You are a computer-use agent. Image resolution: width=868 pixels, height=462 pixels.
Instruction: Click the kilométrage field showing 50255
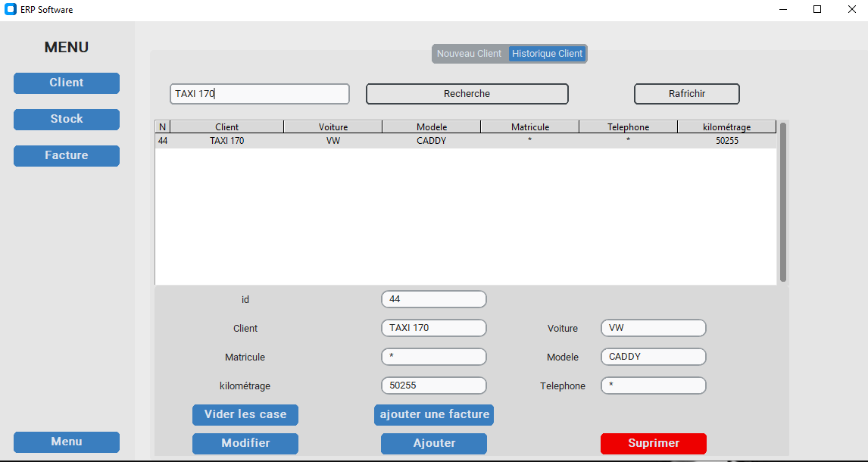click(433, 386)
